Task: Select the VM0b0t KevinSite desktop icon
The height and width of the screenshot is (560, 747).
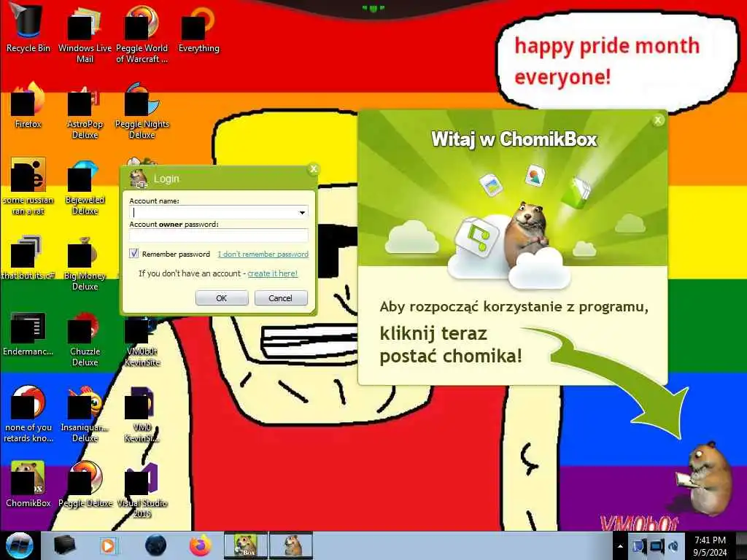Action: (x=142, y=342)
